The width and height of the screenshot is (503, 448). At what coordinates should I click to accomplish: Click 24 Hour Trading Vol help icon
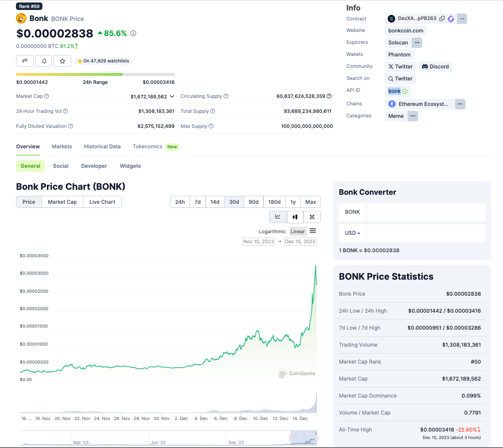click(65, 111)
